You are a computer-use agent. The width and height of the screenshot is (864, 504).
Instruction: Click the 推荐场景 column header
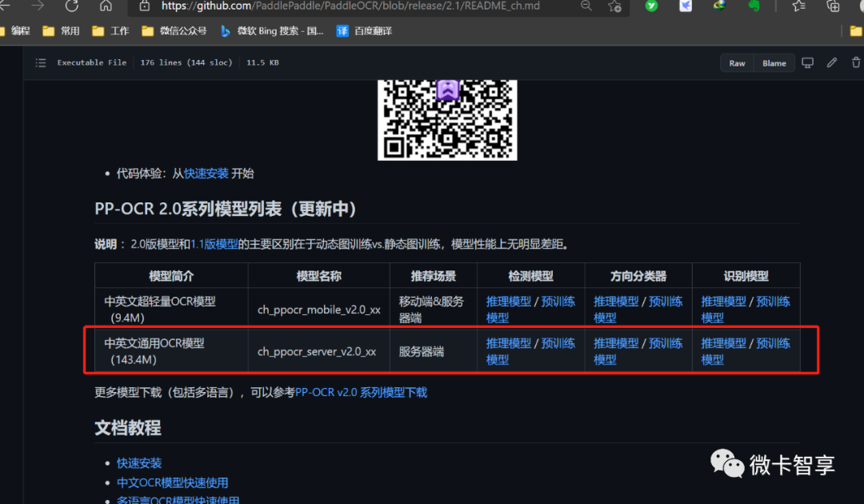433,276
